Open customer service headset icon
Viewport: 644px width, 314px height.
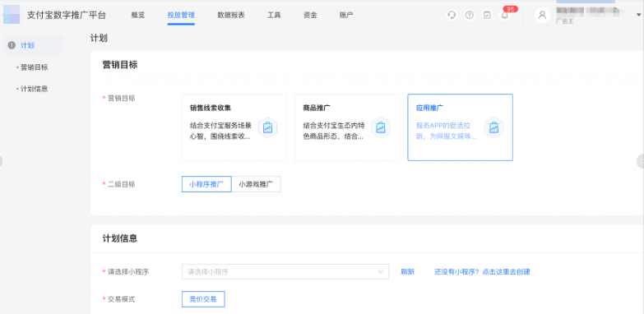click(452, 15)
